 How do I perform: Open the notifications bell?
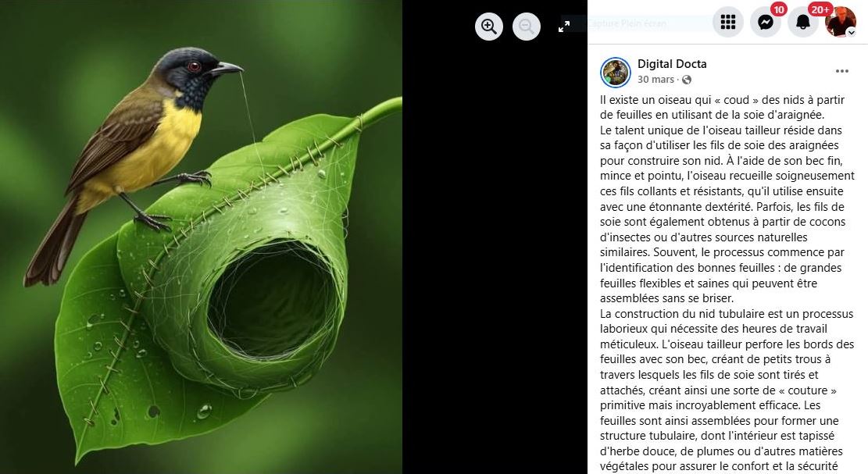803,22
